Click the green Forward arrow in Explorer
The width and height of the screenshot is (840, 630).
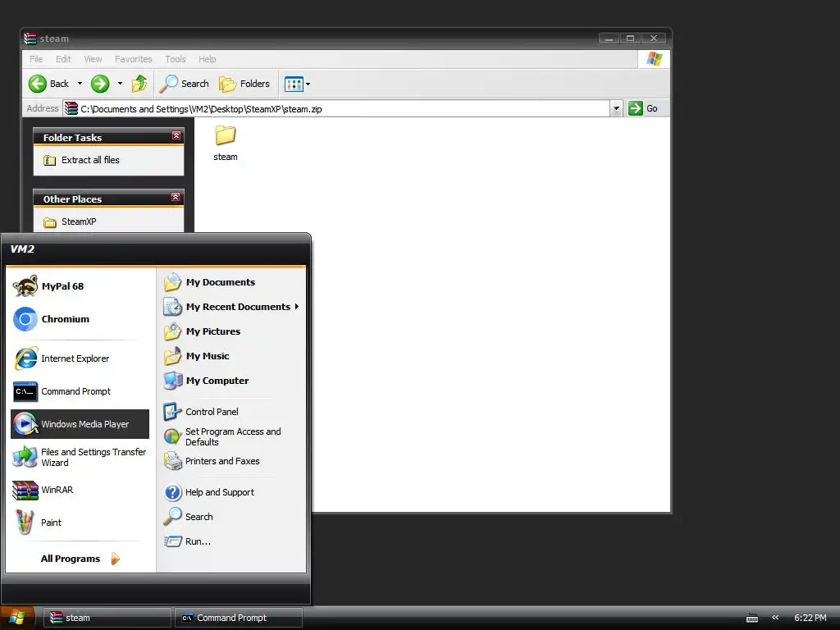click(x=100, y=84)
